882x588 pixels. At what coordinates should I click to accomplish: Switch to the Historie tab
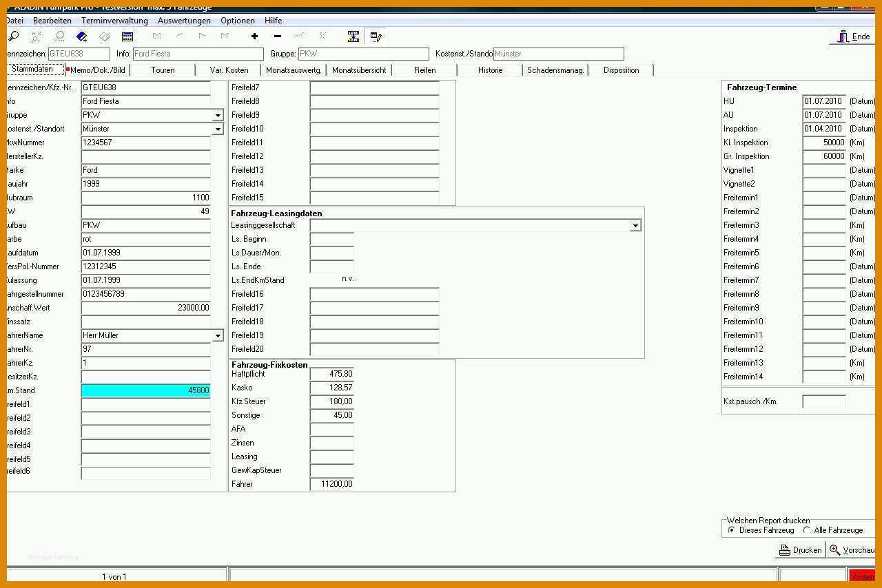(491, 70)
